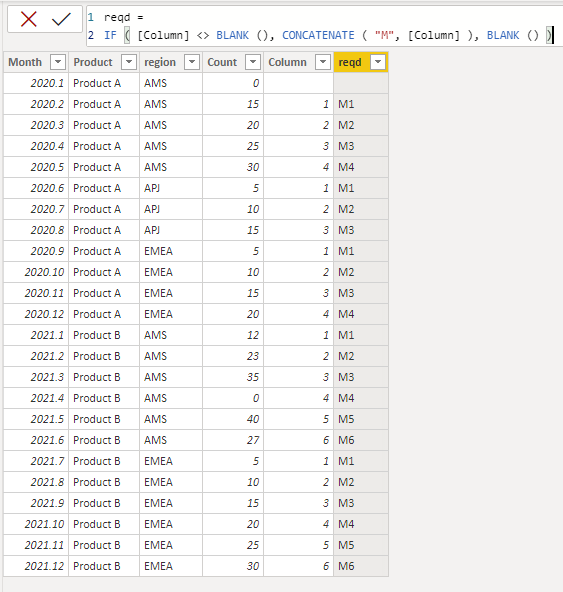Select reqd value M6 in row 2021.12
Image resolution: width=563 pixels, height=592 pixels.
(x=361, y=566)
